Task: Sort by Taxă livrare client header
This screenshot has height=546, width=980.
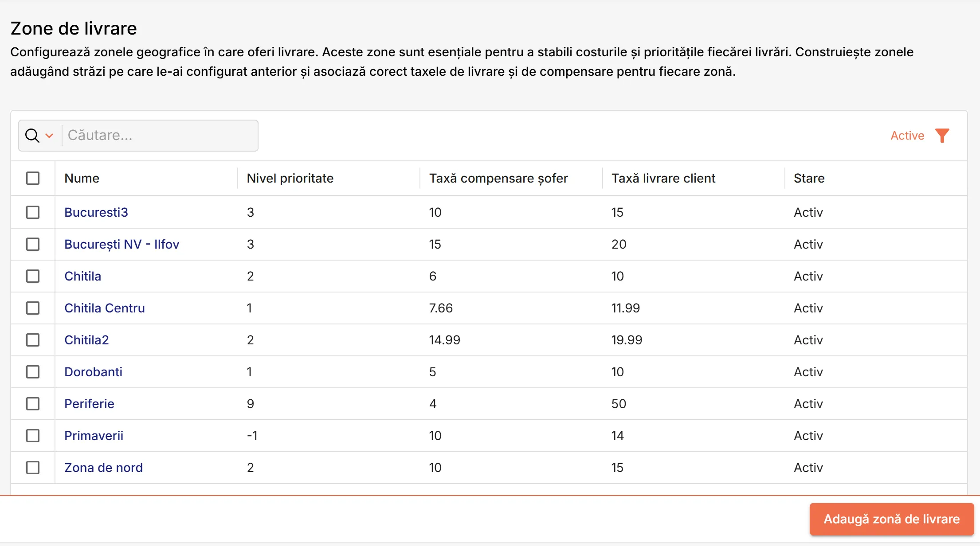Action: [x=663, y=178]
